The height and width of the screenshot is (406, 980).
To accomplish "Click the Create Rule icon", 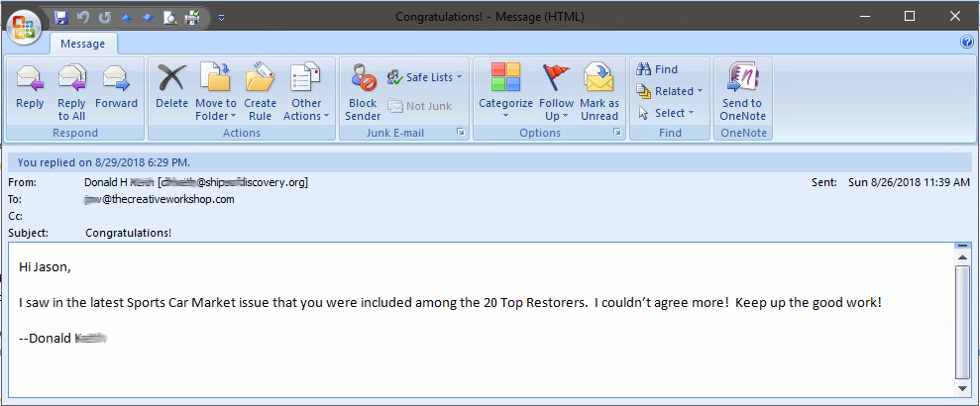I will click(x=260, y=89).
